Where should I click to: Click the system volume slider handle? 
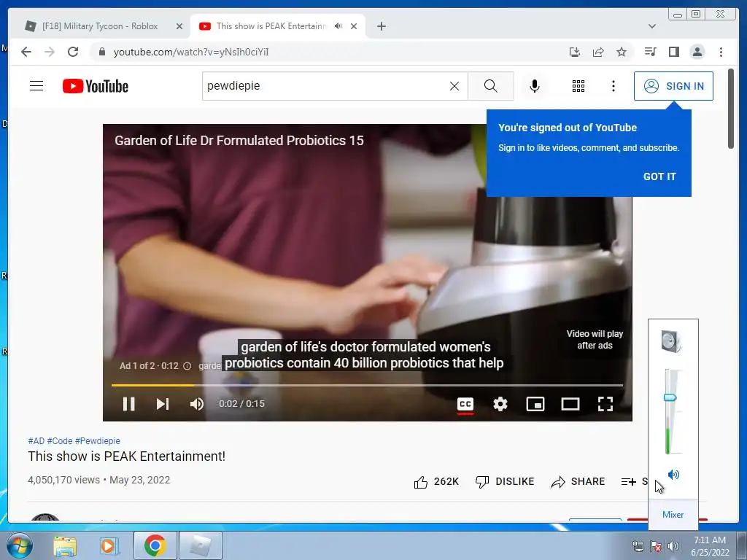click(670, 397)
